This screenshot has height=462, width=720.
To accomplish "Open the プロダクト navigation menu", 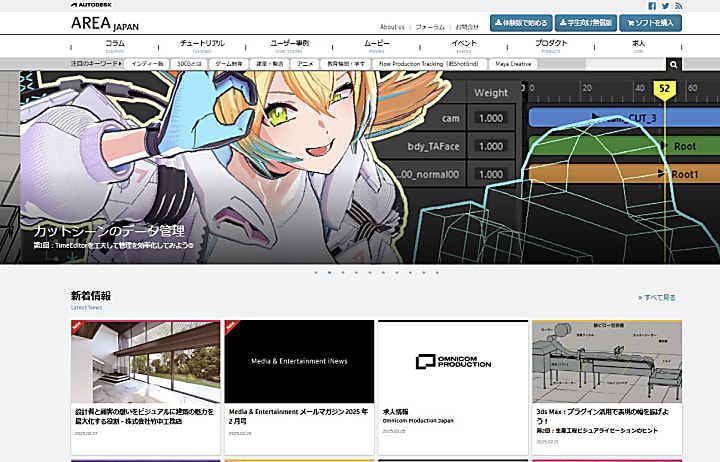I will pos(551,46).
